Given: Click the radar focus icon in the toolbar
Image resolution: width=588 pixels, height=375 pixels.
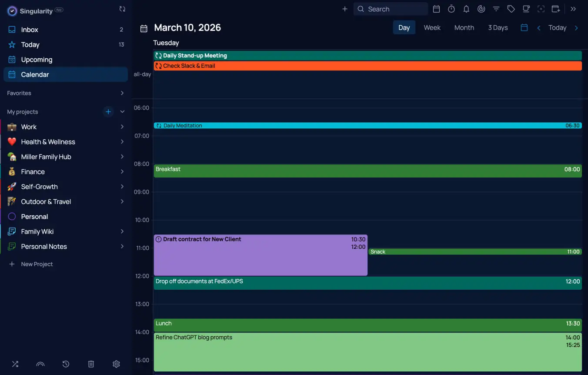Looking at the screenshot, I should pos(481,9).
